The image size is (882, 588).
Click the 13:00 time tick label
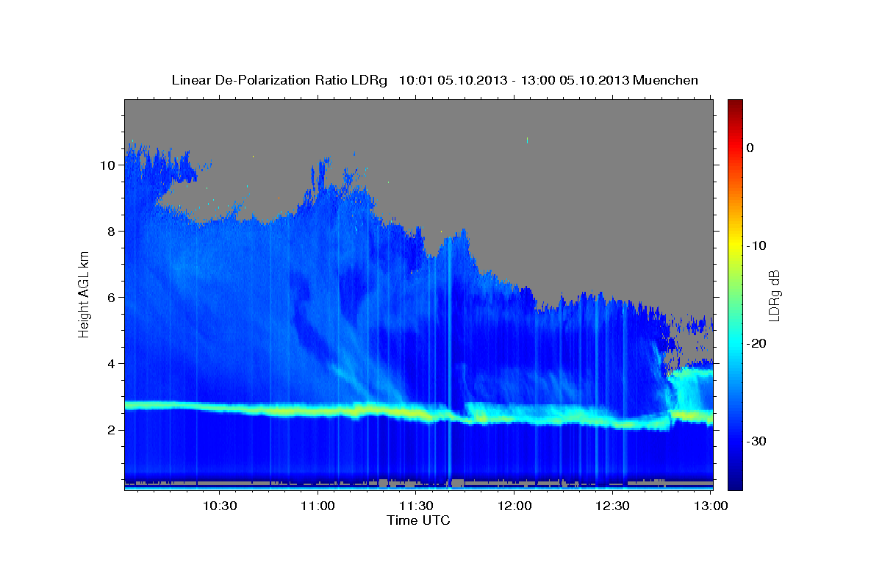coord(711,506)
